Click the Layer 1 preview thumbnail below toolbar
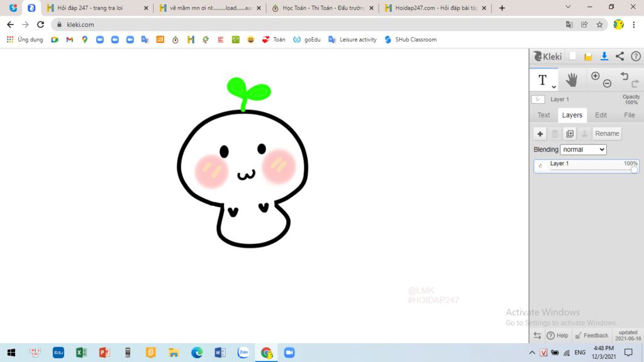The width and height of the screenshot is (644, 362). (538, 99)
